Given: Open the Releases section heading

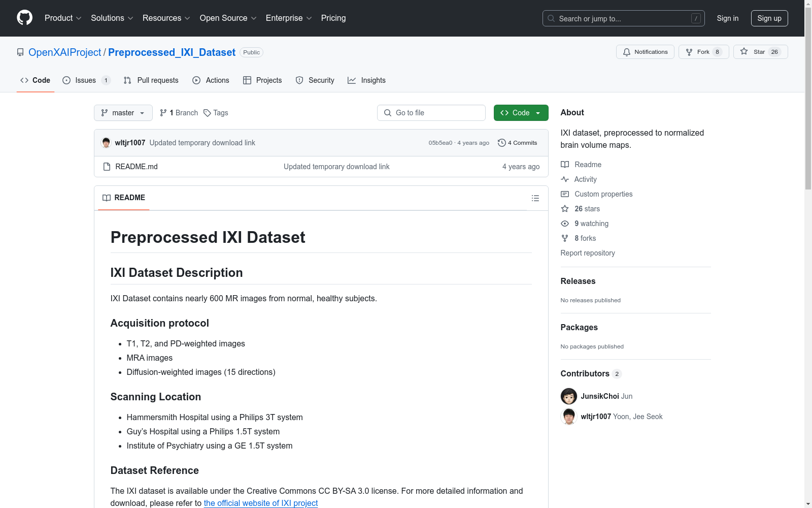Looking at the screenshot, I should [x=578, y=281].
